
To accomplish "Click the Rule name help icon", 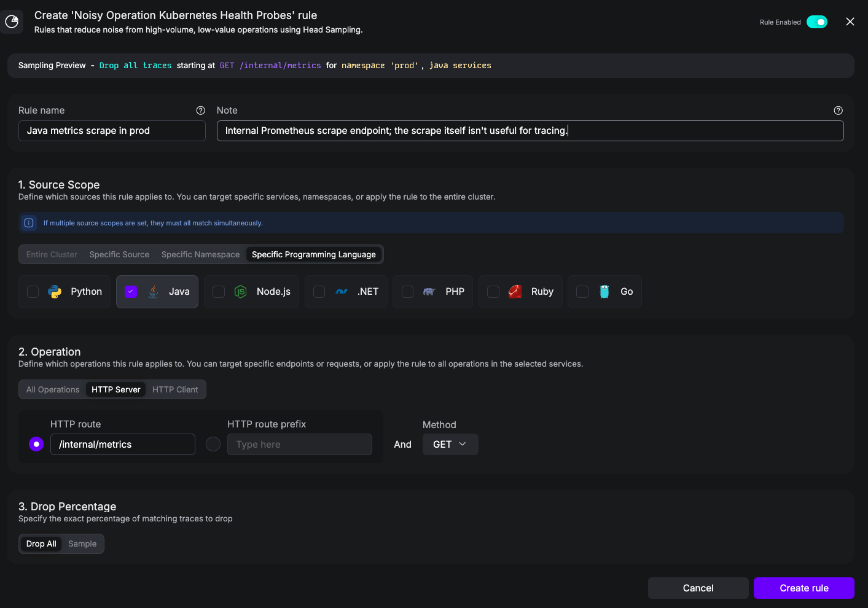I will pyautogui.click(x=200, y=111).
